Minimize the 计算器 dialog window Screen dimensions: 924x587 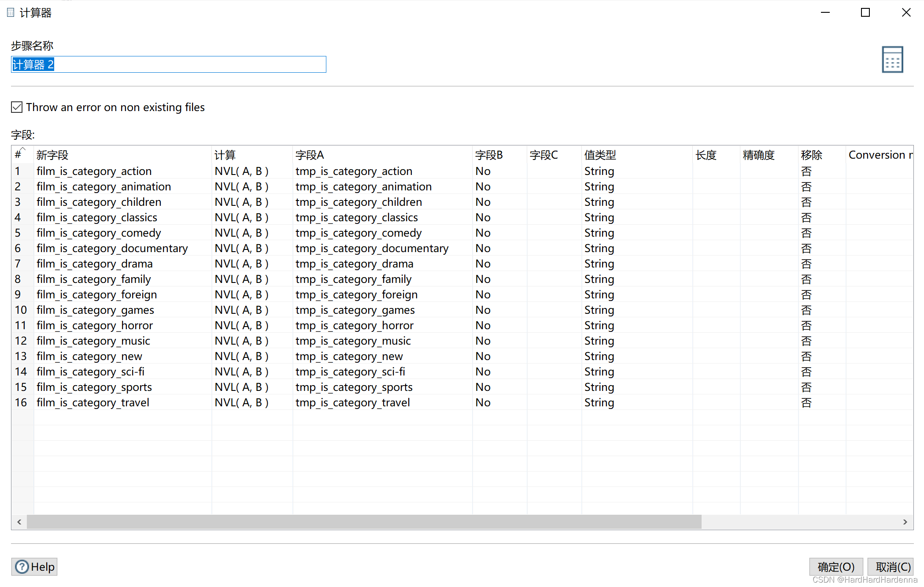[825, 12]
